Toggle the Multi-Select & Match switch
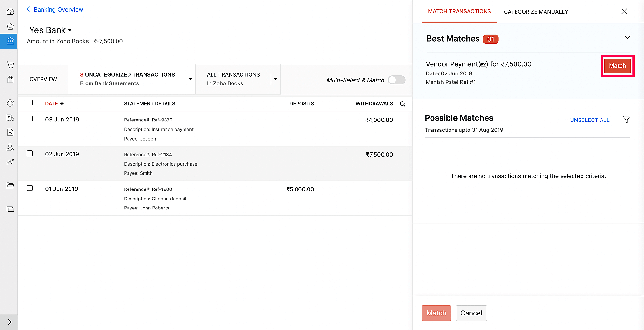644x330 pixels. point(396,80)
